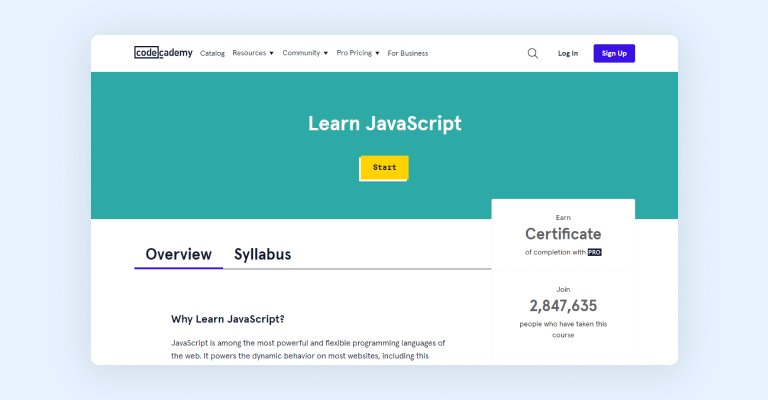The image size is (768, 400).
Task: Open the Catalog link
Action: [x=212, y=53]
